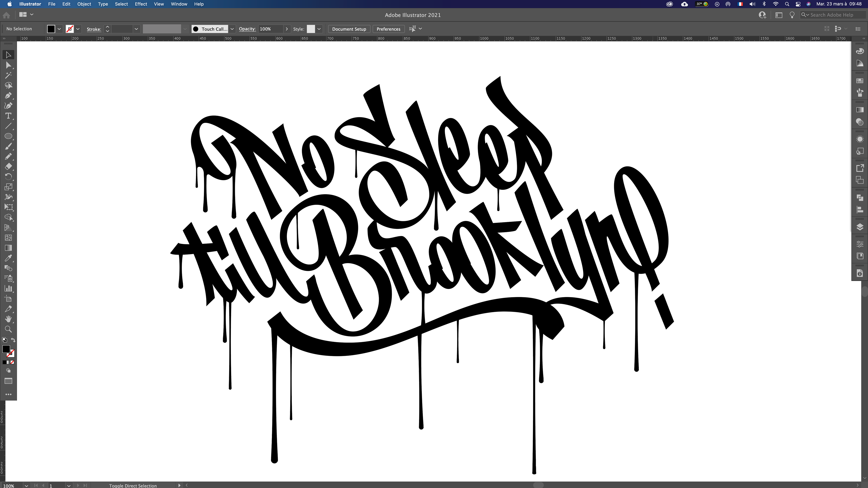
Task: Open graphic Style dropdown
Action: (319, 29)
